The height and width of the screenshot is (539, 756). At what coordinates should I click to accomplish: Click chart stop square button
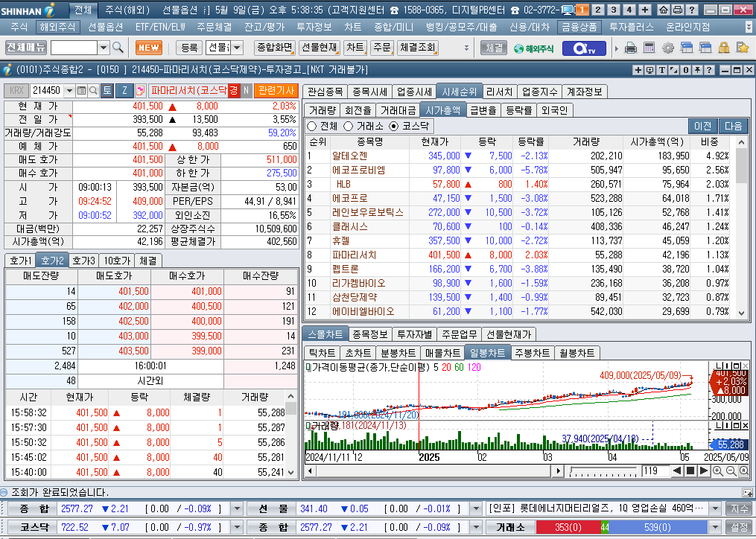690,471
